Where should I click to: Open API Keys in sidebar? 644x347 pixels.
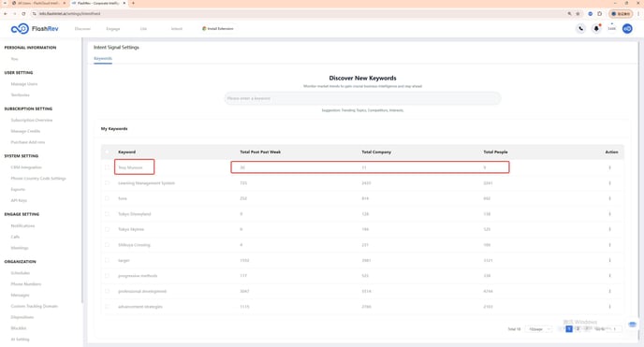tap(19, 200)
